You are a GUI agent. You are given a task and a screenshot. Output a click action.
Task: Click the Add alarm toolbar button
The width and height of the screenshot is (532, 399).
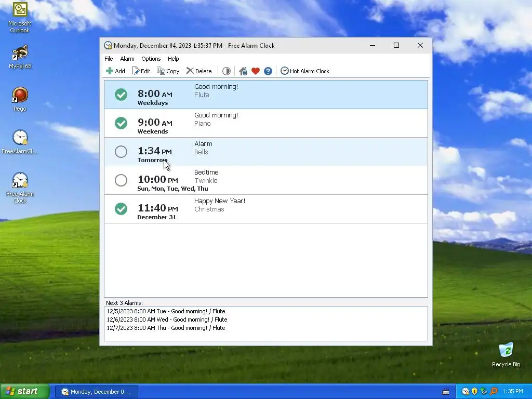pyautogui.click(x=115, y=71)
